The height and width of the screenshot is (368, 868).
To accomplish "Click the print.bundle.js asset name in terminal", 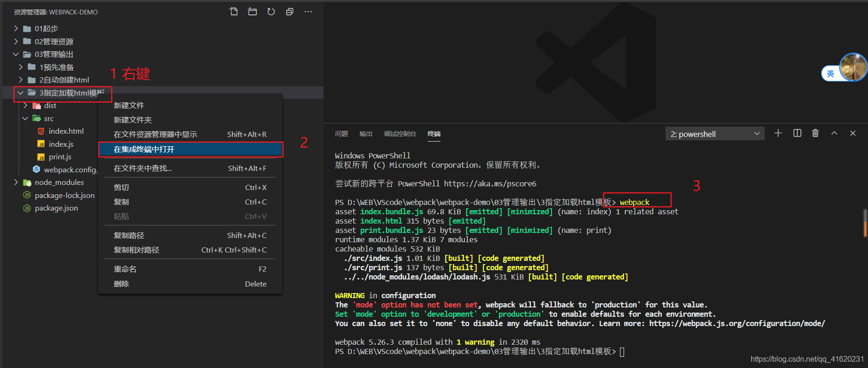I will click(391, 230).
